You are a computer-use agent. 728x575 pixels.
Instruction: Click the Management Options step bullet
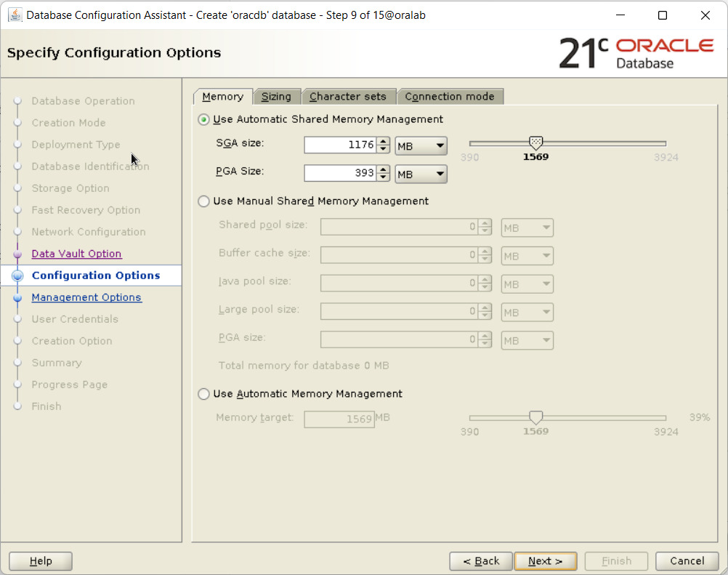pyautogui.click(x=18, y=297)
